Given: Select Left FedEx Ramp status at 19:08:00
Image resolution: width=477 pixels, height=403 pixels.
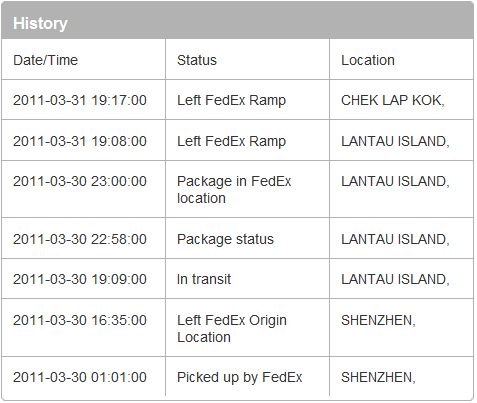Looking at the screenshot, I should point(231,141).
